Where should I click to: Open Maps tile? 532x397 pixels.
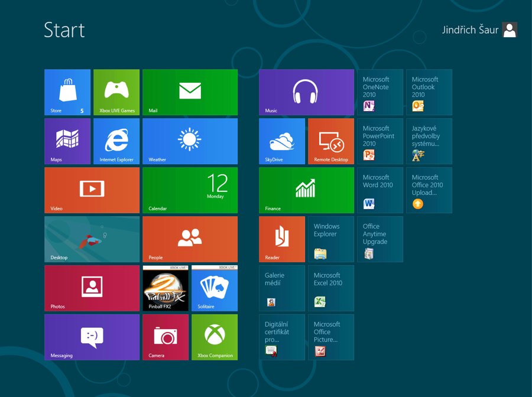67,141
